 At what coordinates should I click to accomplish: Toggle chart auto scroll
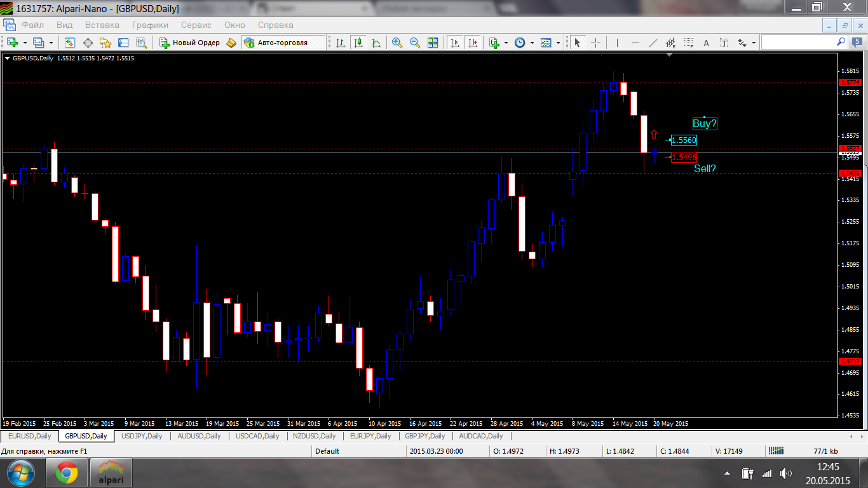454,43
